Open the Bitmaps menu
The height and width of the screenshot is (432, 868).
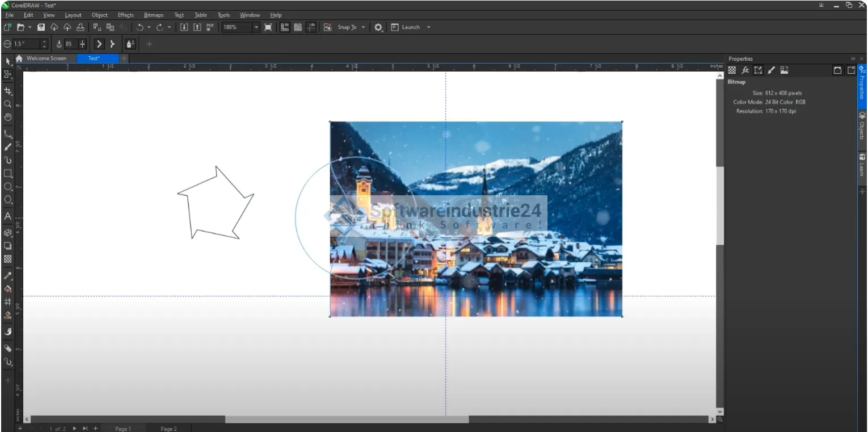pyautogui.click(x=153, y=15)
